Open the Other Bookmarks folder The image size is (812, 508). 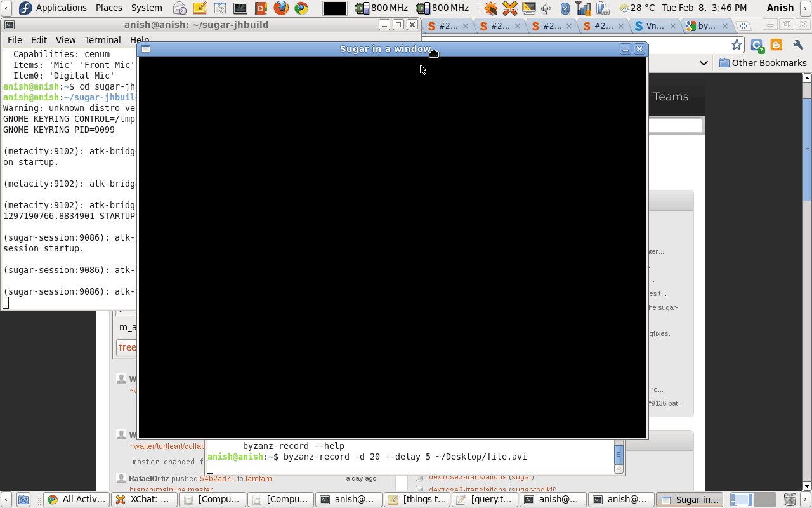(763, 63)
